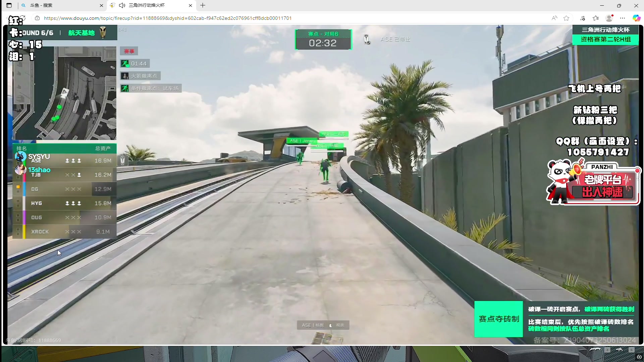Click the 条件撤离点 试车场 extraction entry
The width and height of the screenshot is (644, 362).
point(151,88)
